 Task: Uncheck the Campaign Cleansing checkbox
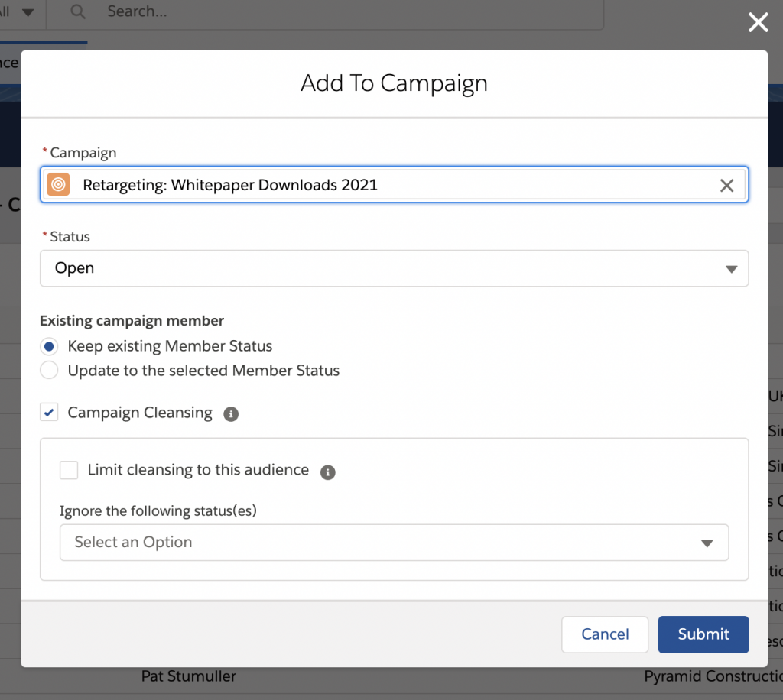[x=49, y=412]
